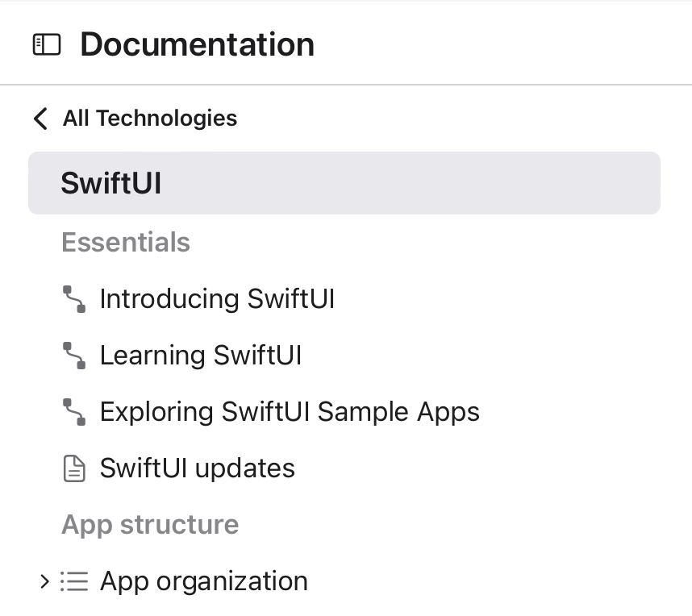Go back to All Technologies
Viewport: 692px width, 616px height.
(x=150, y=119)
